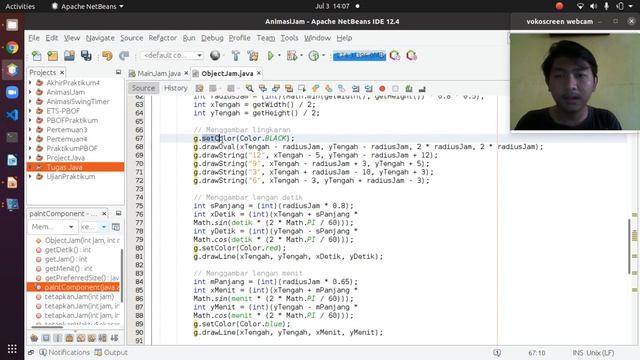
Task: Expand the AkhirPraktikum4 project node
Action: (30, 83)
